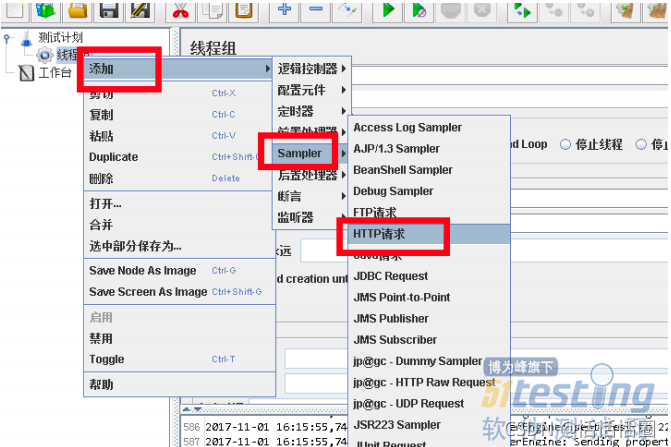Click the Open file folder icon
671x447 pixels.
77,9
